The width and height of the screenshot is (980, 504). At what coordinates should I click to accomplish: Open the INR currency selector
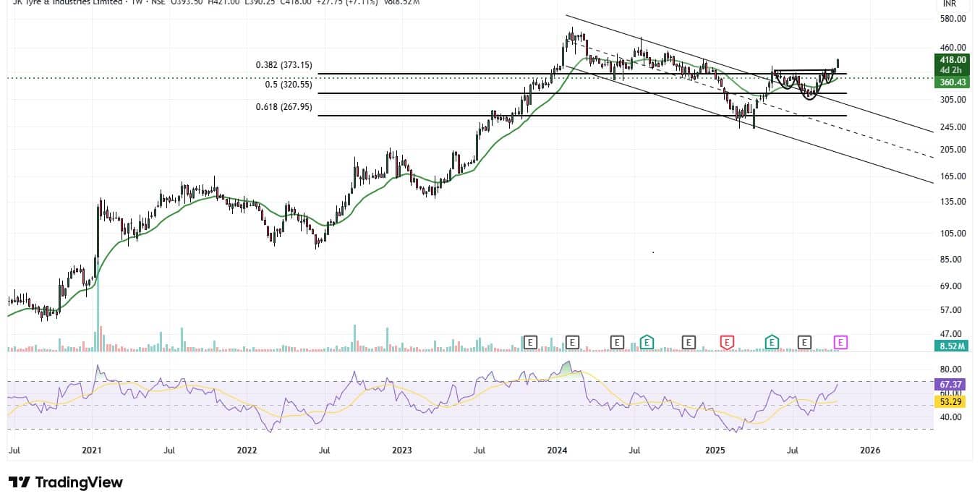[x=950, y=4]
